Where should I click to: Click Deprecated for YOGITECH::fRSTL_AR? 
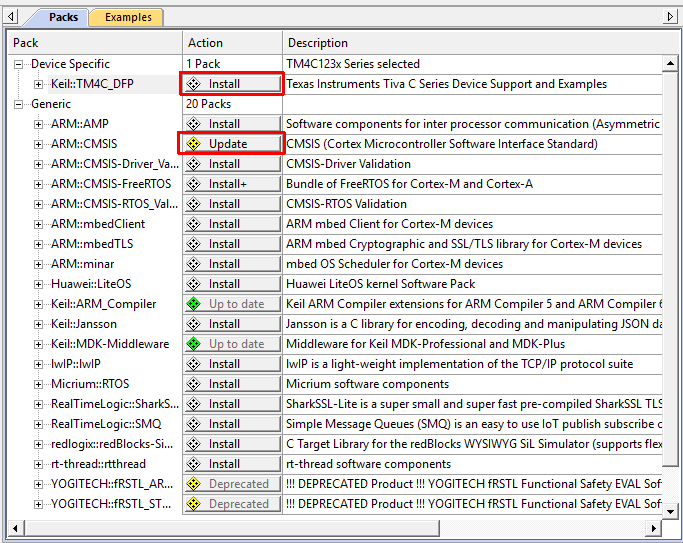233,484
